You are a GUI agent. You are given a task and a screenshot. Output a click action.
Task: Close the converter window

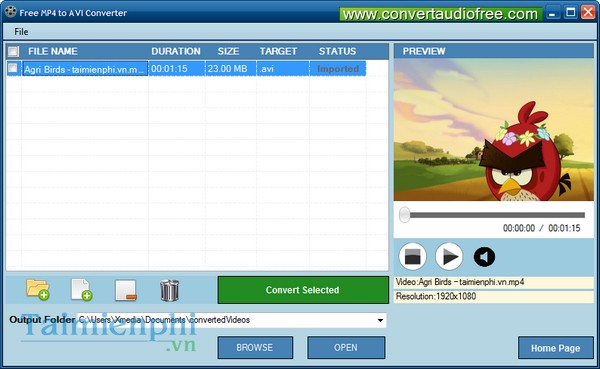pos(588,12)
